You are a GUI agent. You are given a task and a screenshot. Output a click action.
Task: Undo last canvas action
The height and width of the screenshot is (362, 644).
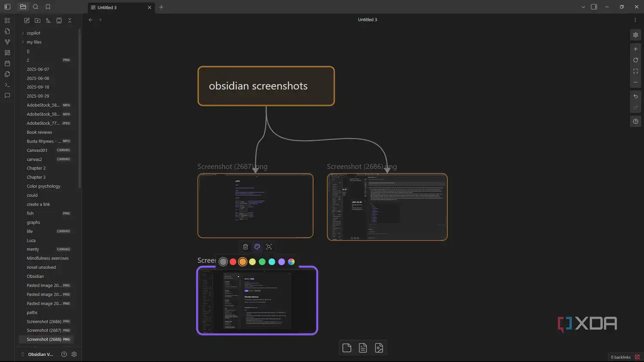pos(635,97)
